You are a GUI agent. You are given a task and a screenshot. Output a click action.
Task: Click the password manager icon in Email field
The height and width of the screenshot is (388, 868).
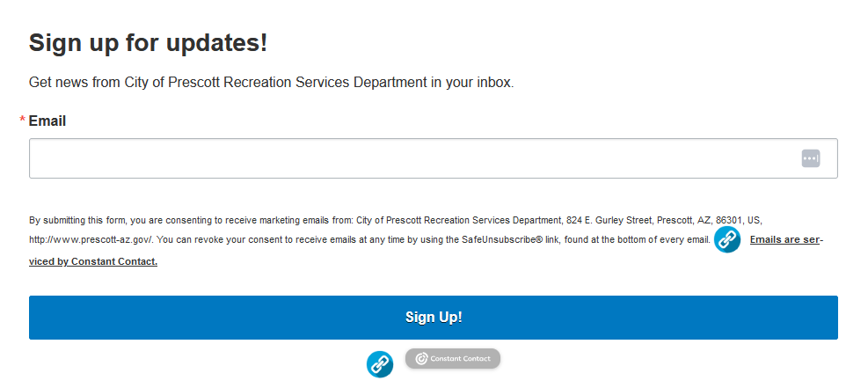click(x=811, y=158)
